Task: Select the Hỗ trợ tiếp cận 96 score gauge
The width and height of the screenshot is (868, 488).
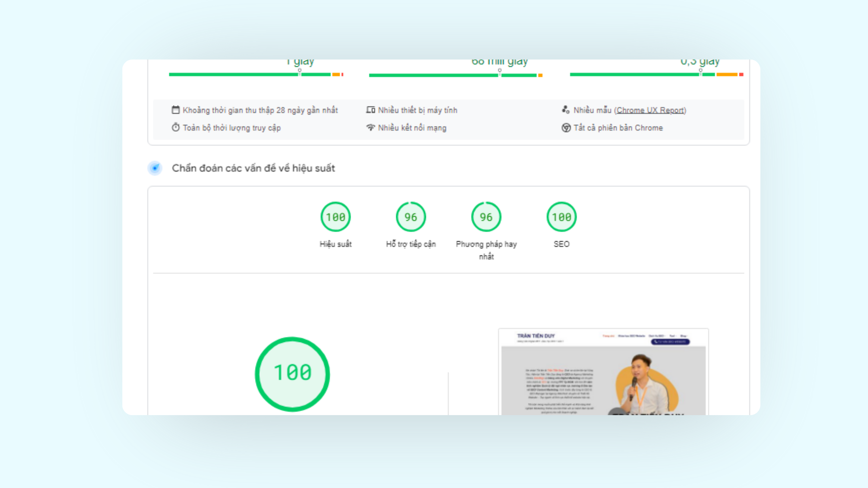Action: click(410, 217)
